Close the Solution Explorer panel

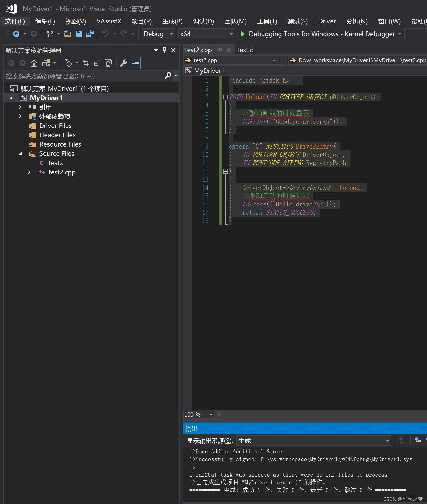(x=173, y=50)
